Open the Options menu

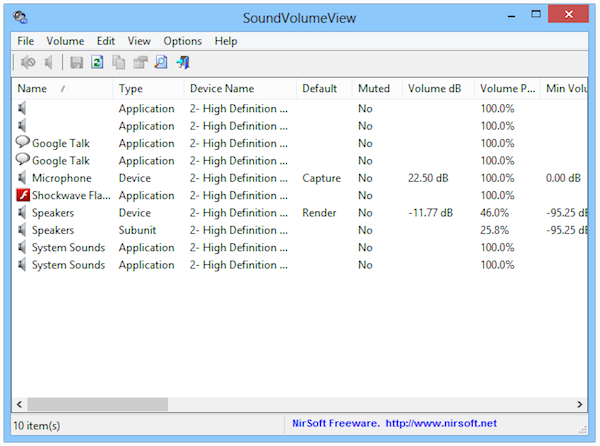pyautogui.click(x=183, y=41)
